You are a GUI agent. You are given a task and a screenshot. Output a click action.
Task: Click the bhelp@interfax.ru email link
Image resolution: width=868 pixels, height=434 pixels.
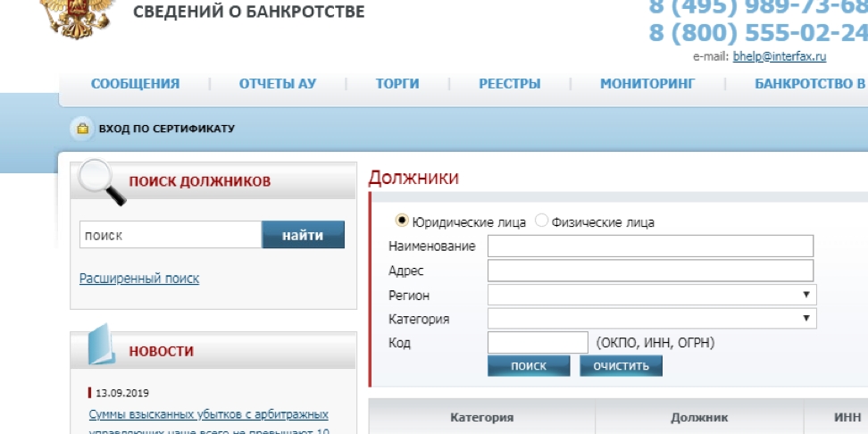click(x=779, y=56)
